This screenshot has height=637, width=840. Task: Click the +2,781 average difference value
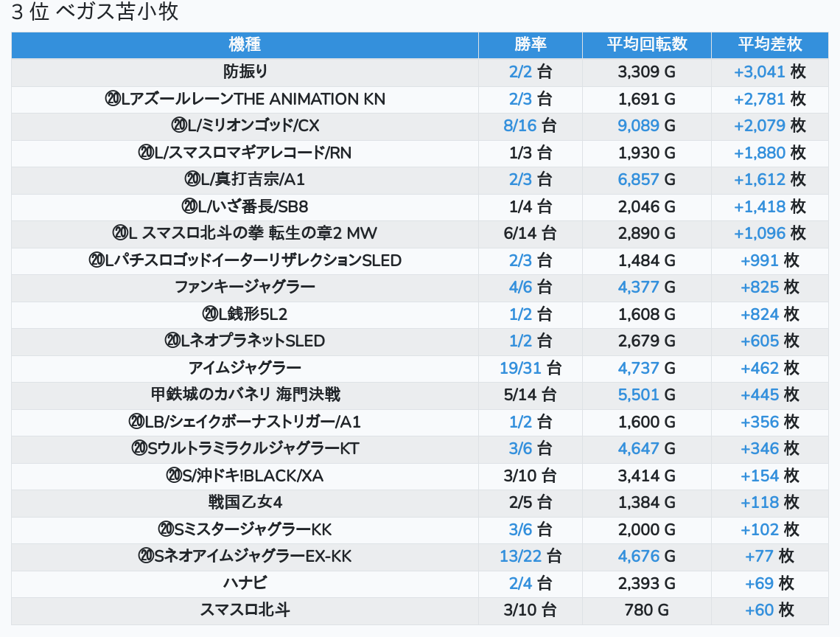point(759,99)
